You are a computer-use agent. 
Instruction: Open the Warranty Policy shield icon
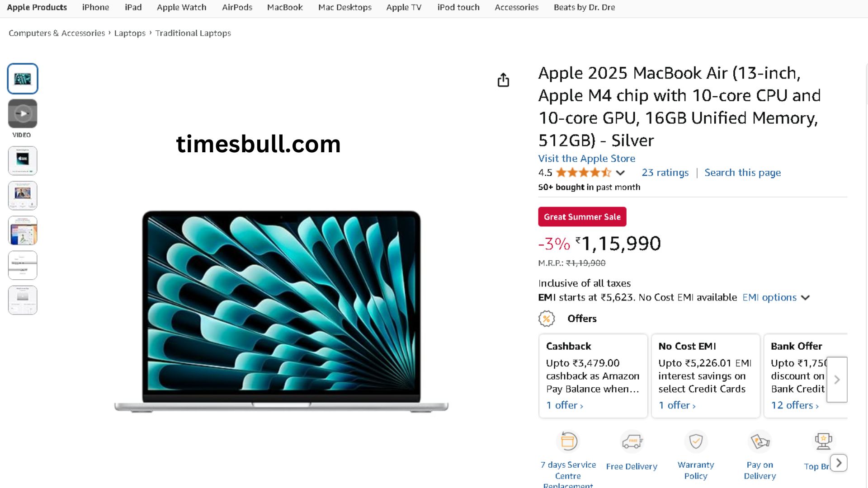696,441
